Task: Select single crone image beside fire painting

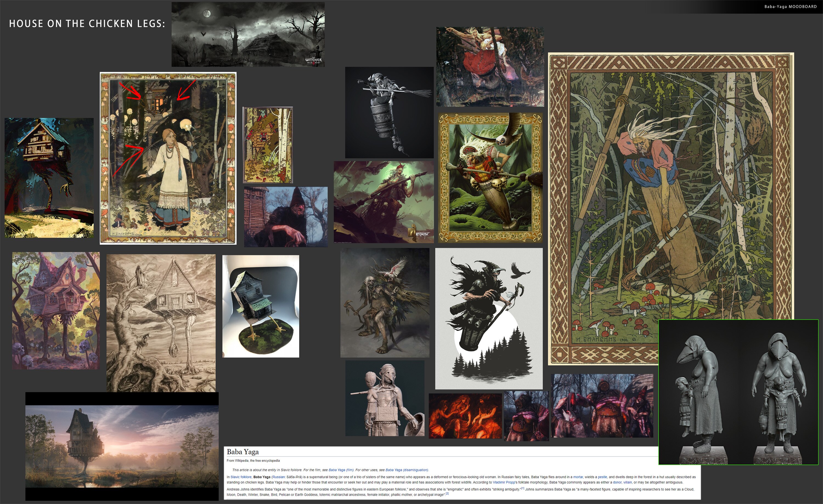Action: [526, 416]
